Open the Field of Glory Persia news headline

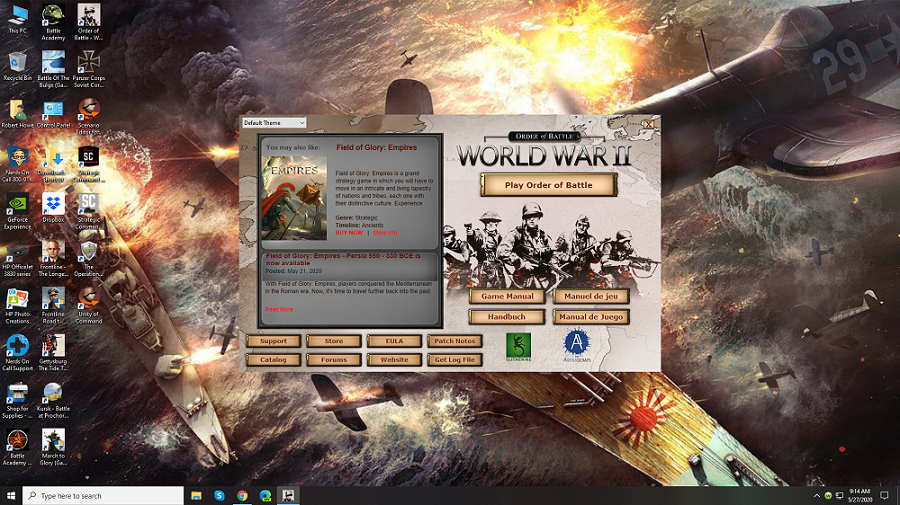[343, 259]
